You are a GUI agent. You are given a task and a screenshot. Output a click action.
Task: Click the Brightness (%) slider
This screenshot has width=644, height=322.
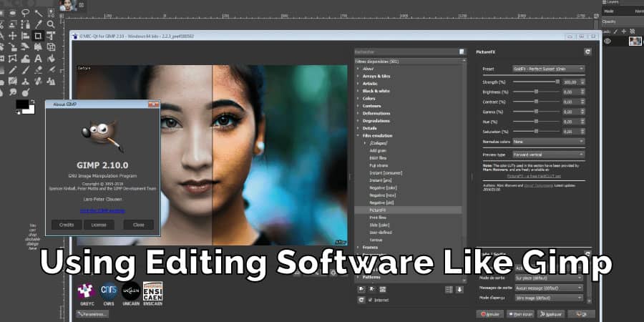point(537,92)
